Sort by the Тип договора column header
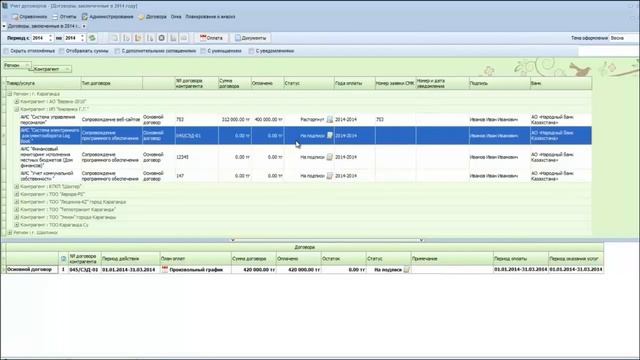The width and height of the screenshot is (640, 360). click(x=111, y=83)
